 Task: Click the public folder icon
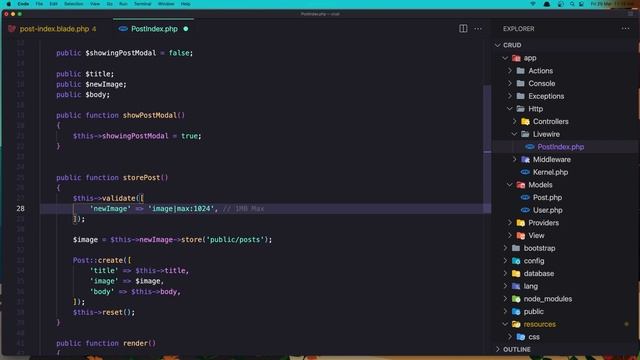click(x=516, y=311)
